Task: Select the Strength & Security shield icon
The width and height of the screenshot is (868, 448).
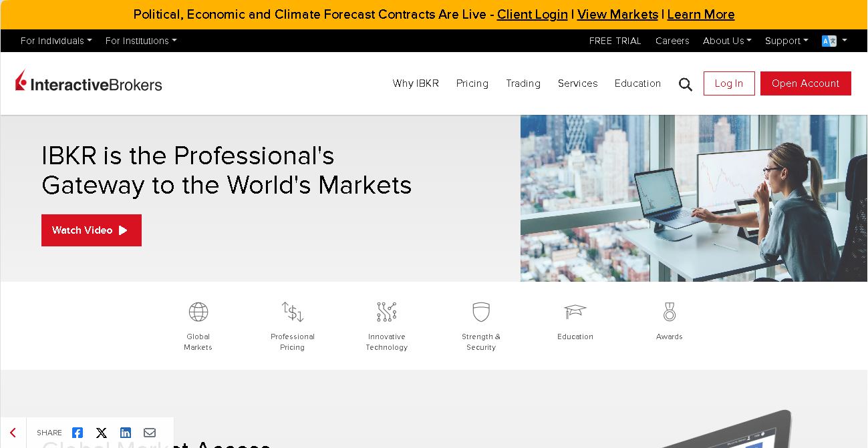Action: coord(481,312)
